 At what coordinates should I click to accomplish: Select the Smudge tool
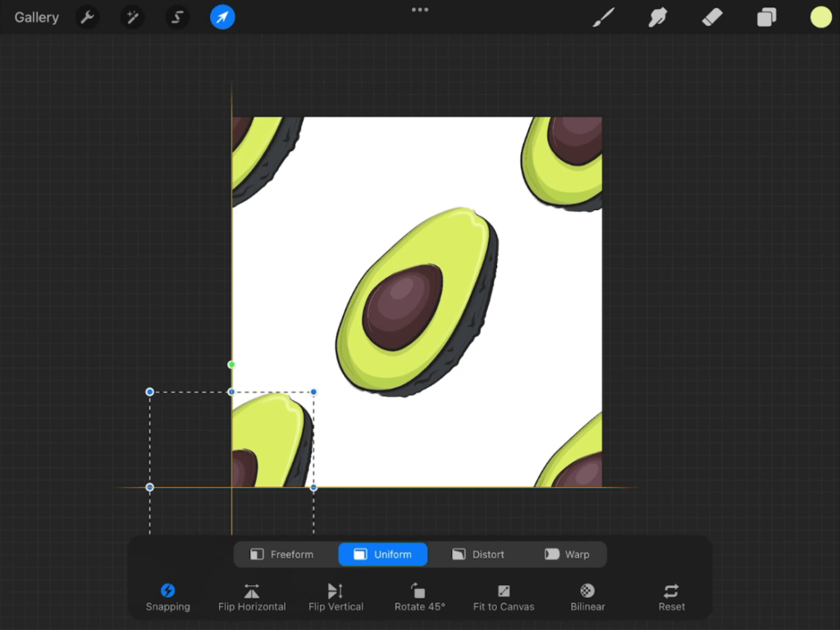point(658,17)
